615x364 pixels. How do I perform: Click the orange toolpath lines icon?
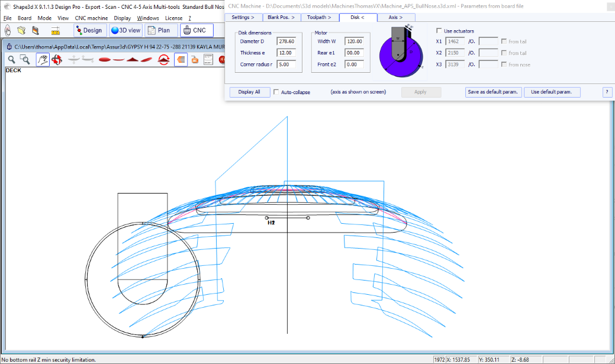181,59
